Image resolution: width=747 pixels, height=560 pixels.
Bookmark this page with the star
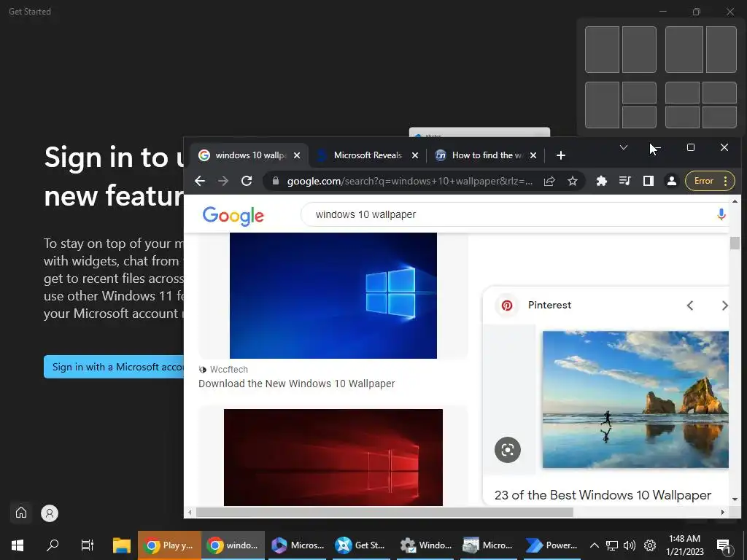(572, 181)
